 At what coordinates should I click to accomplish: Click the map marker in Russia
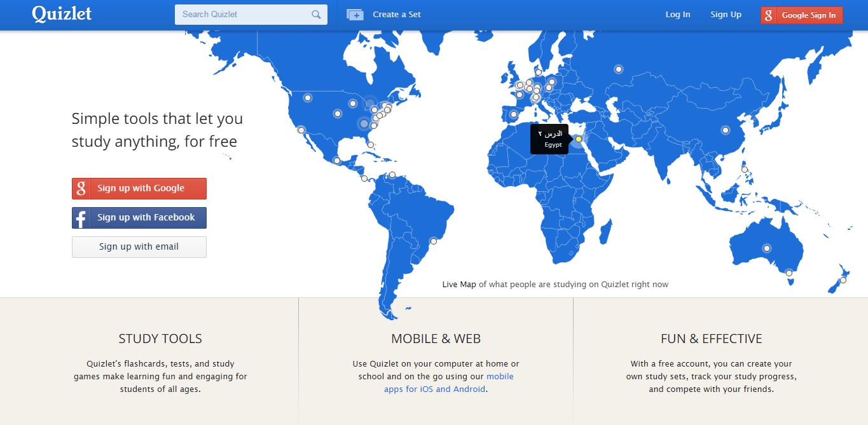click(618, 69)
